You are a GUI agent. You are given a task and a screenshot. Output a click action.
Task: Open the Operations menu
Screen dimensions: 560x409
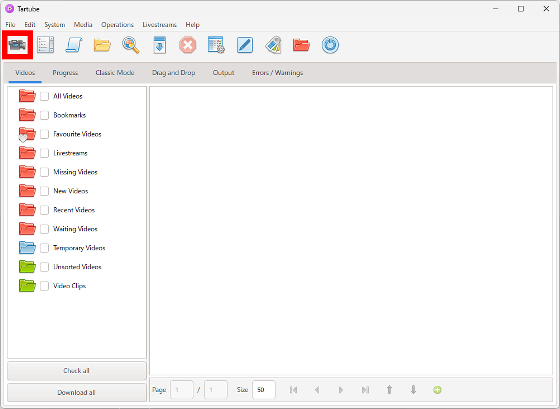click(117, 25)
